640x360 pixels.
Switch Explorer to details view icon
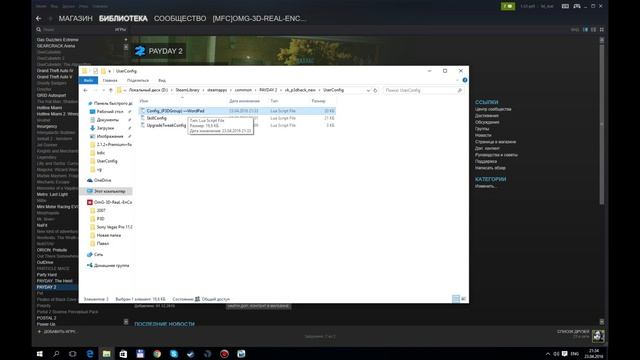[x=456, y=299]
